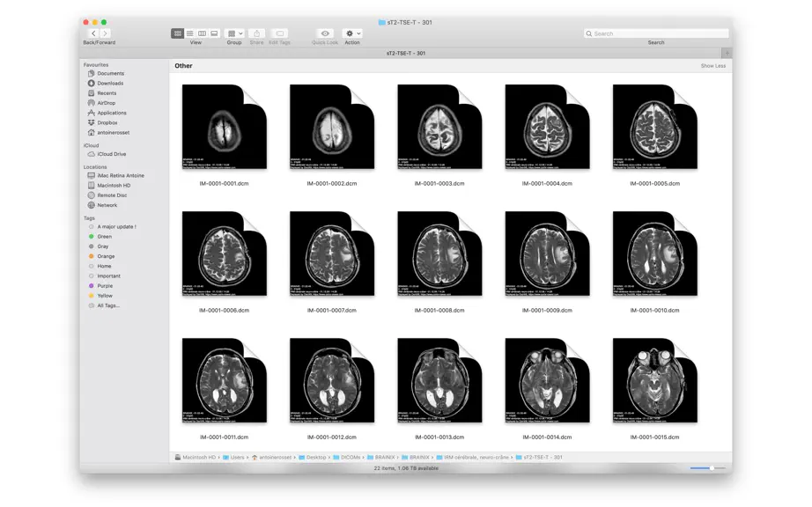Viewport: 812px width, 507px height.
Task: Open the Group dropdown menu
Action: pyautogui.click(x=234, y=33)
